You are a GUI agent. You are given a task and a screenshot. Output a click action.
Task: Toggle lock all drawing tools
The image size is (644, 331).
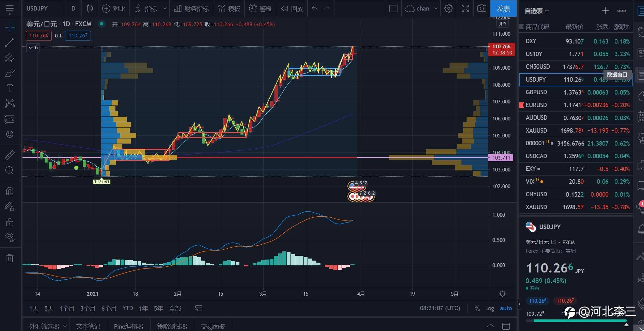pos(10,222)
